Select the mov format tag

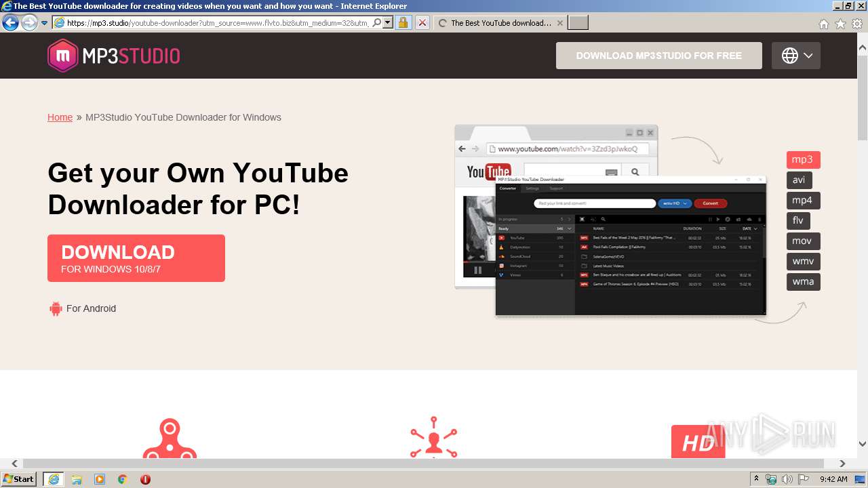[x=804, y=241]
